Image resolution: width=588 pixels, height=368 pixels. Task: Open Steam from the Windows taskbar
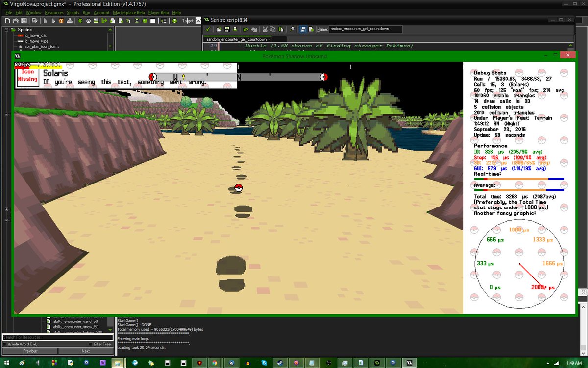[x=279, y=363]
